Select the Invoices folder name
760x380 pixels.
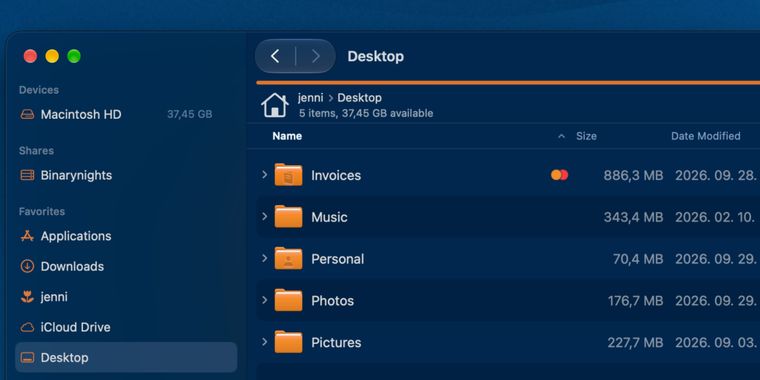(x=336, y=175)
